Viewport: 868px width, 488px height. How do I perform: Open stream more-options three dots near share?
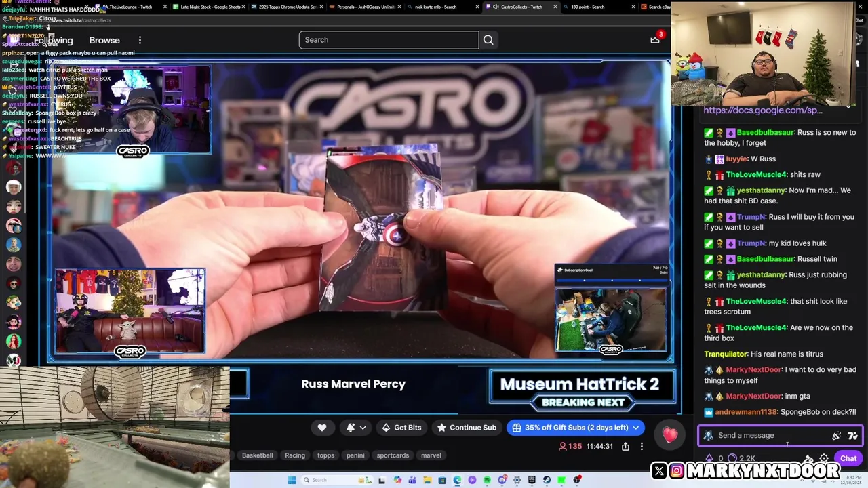click(x=642, y=446)
